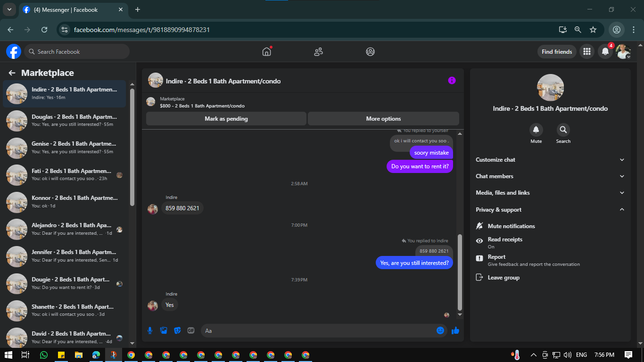Click the chat messages scrollbar
This screenshot has width=644, height=362.
[x=460, y=272]
